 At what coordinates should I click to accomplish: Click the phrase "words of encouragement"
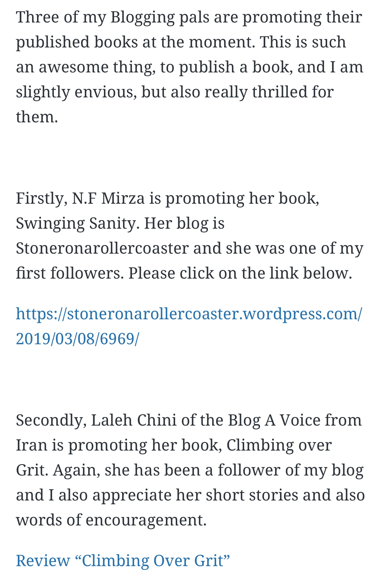111,520
